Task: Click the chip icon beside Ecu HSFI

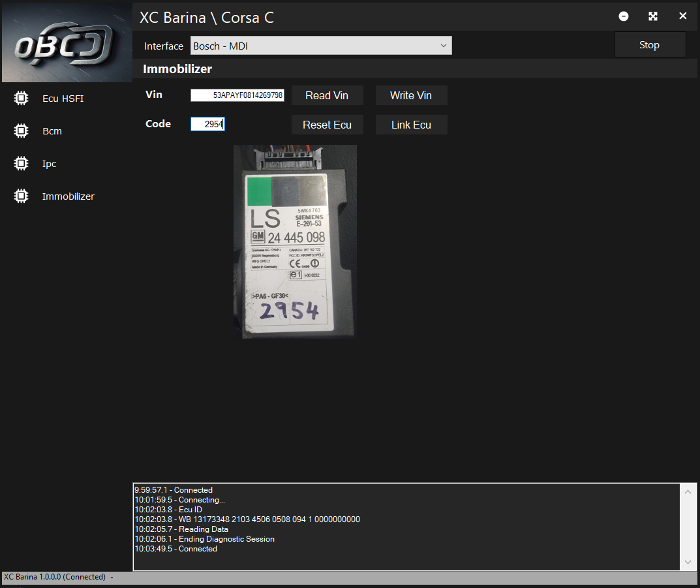Action: tap(21, 99)
